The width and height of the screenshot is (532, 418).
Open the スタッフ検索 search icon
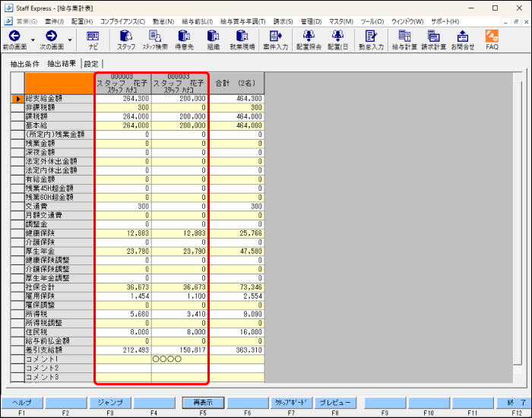pyautogui.click(x=155, y=40)
